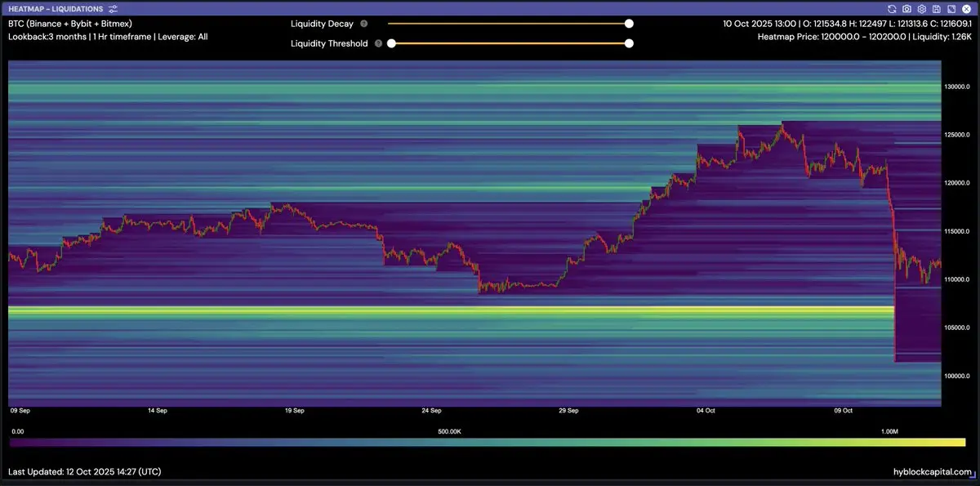Save the chart with the floppy disk icon
Viewport: 980px width, 486px height.
tap(936, 8)
